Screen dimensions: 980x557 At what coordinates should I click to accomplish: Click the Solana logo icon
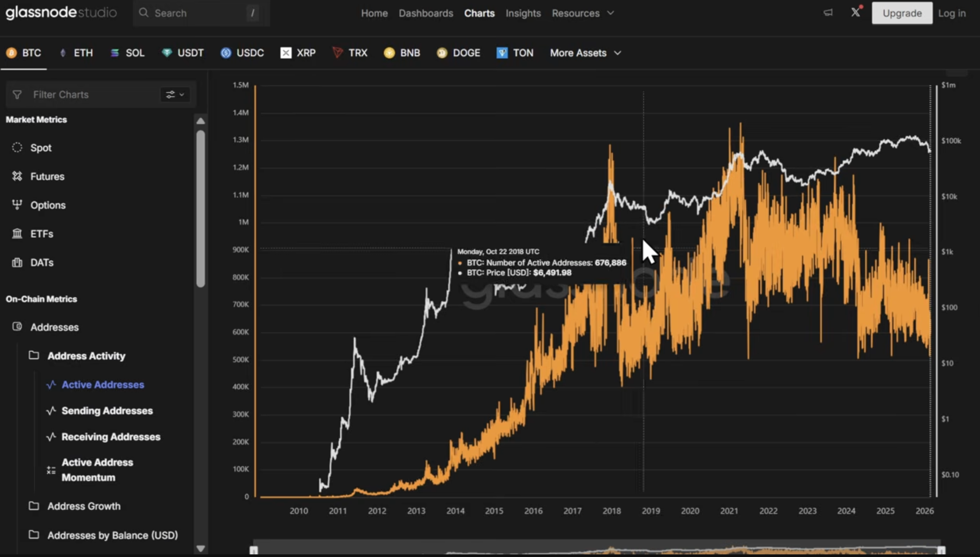point(115,53)
